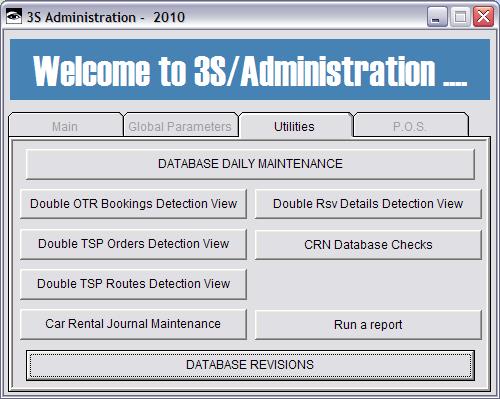Click the Run a report button
This screenshot has height=399, width=500.
(x=368, y=325)
